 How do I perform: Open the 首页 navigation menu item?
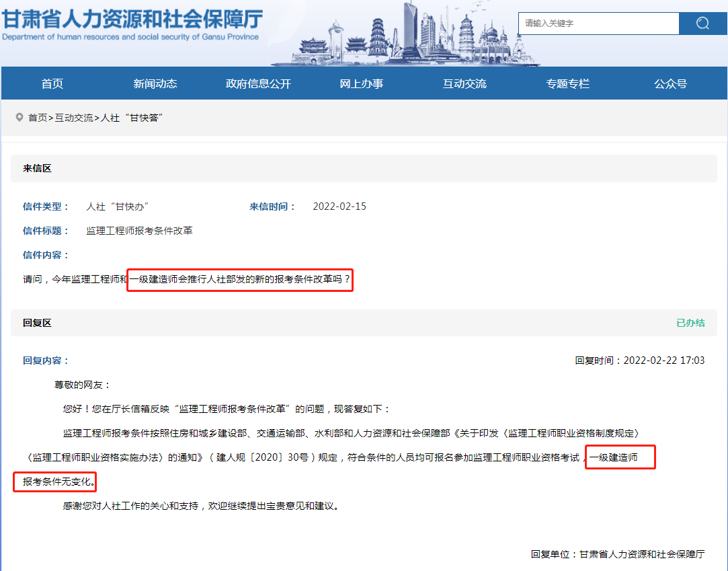(x=52, y=83)
